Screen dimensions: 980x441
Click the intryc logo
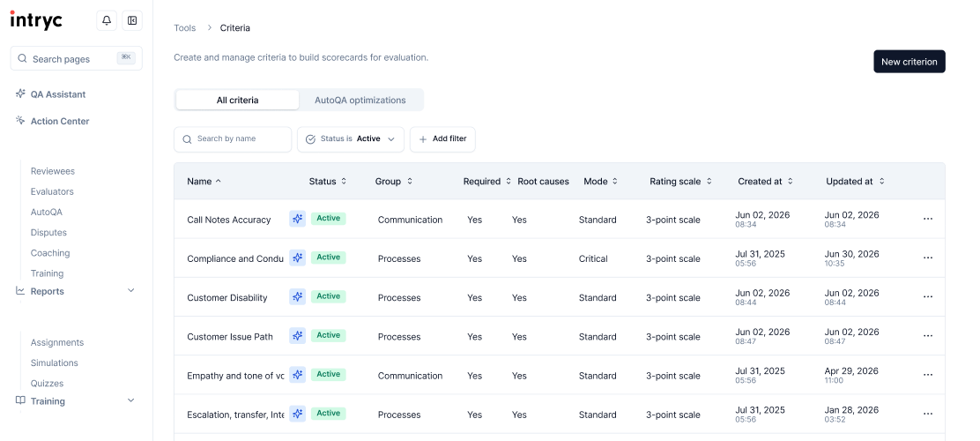coord(36,20)
